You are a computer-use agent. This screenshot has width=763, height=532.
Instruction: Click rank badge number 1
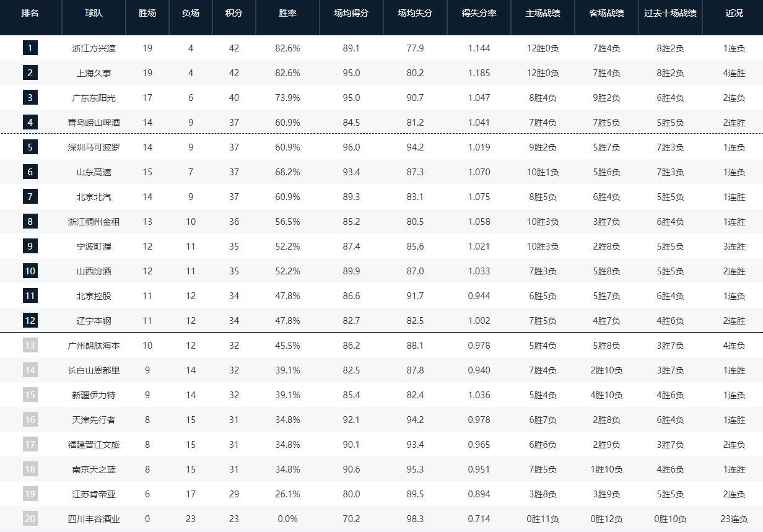tap(30, 48)
